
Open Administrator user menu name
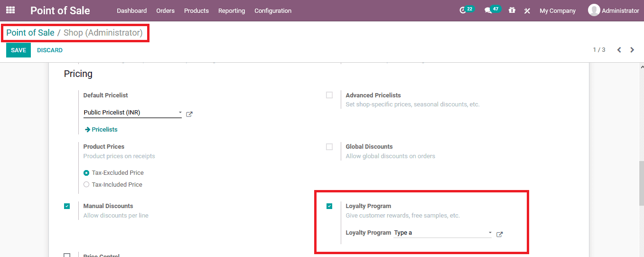(x=620, y=10)
